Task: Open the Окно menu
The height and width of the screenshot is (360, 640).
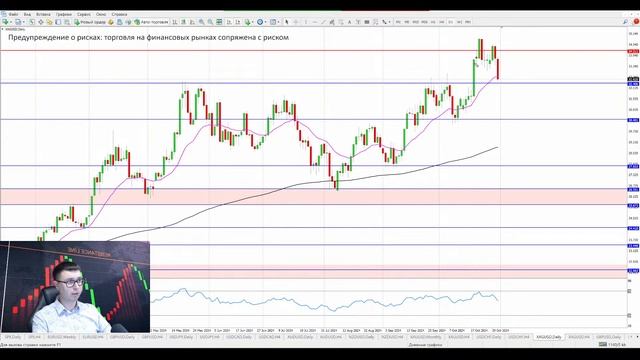Action: pyautogui.click(x=101, y=14)
